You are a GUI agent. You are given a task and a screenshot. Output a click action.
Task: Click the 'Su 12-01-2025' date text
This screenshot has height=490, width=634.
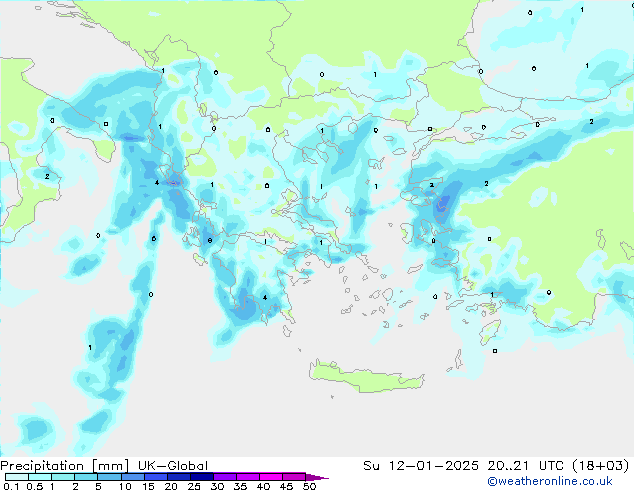(421, 466)
